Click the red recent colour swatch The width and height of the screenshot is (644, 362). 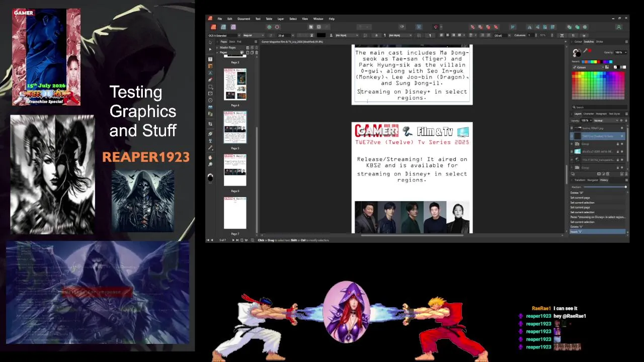(x=599, y=62)
